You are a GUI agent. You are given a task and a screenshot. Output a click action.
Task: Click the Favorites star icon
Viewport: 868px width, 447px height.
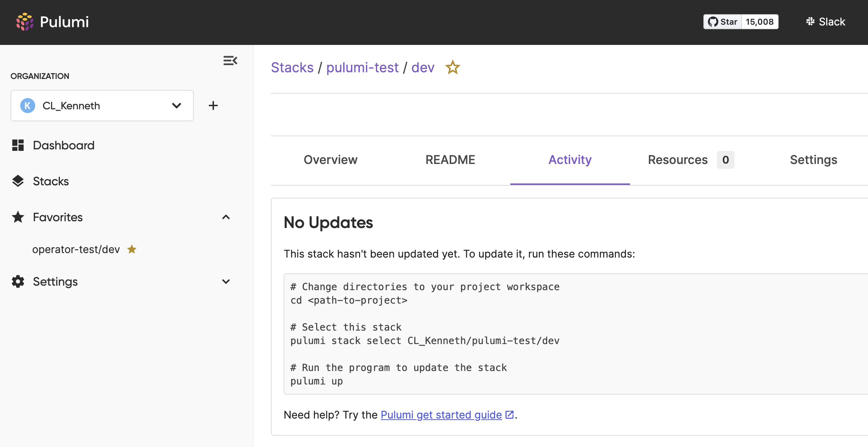[x=18, y=217]
